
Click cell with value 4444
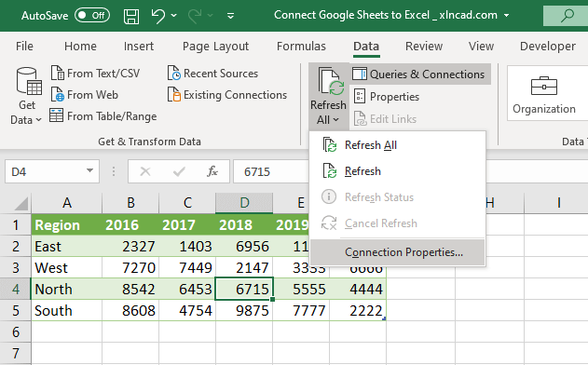[358, 289]
